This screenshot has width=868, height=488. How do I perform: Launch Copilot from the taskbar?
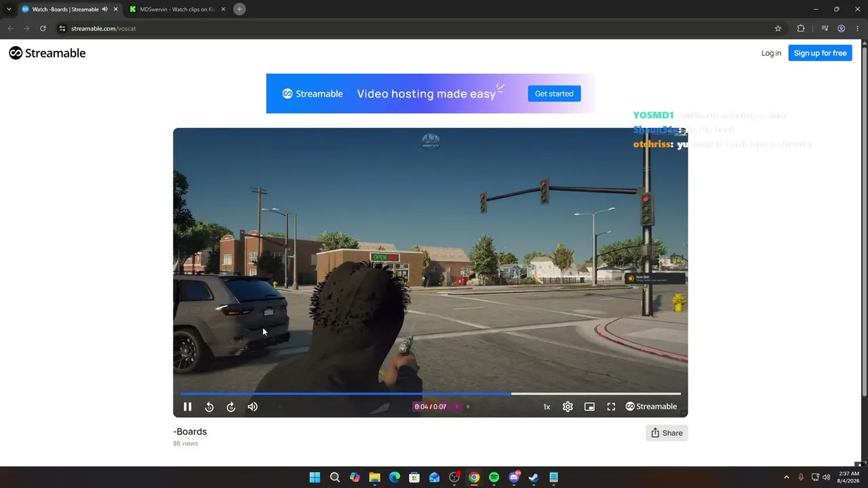tap(355, 477)
